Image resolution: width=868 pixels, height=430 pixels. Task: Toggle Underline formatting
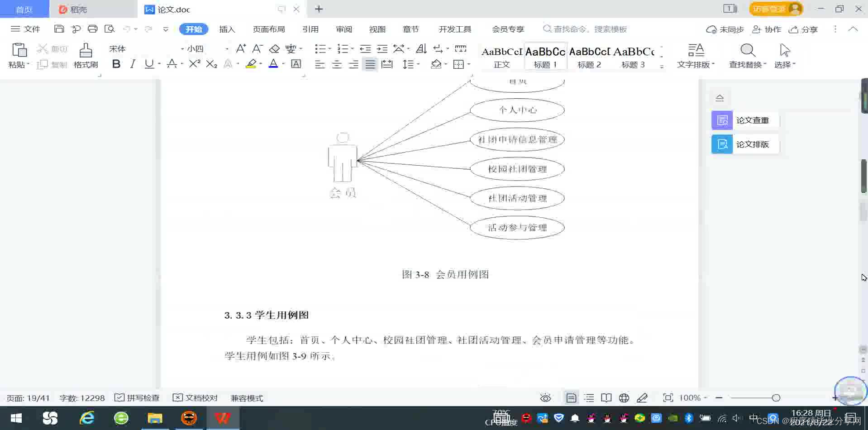(149, 64)
